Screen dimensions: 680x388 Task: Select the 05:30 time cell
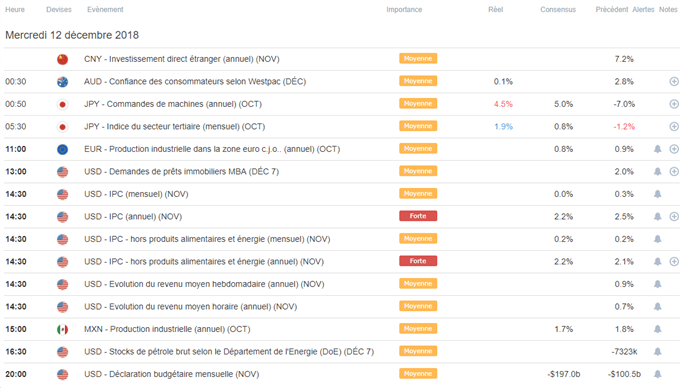(16, 127)
